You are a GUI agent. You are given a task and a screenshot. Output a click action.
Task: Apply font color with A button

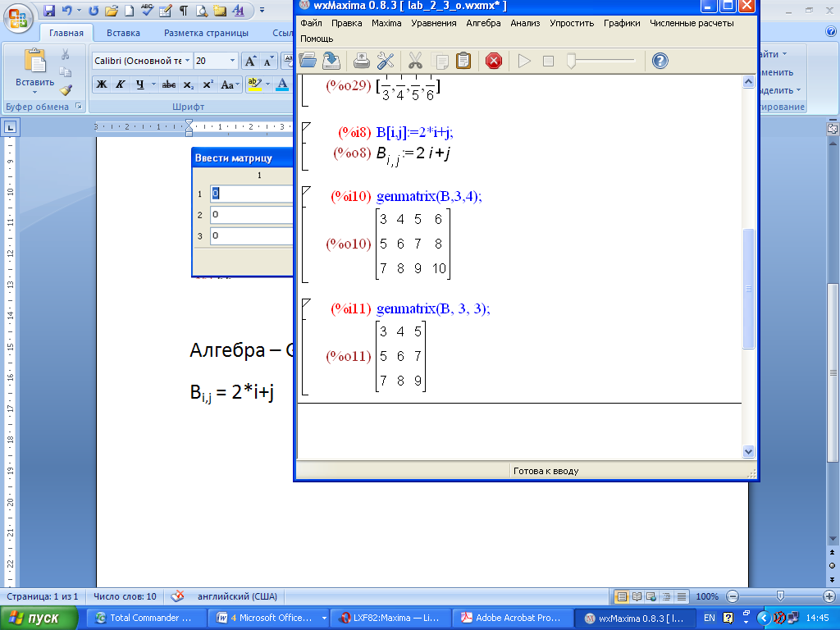coord(282,84)
